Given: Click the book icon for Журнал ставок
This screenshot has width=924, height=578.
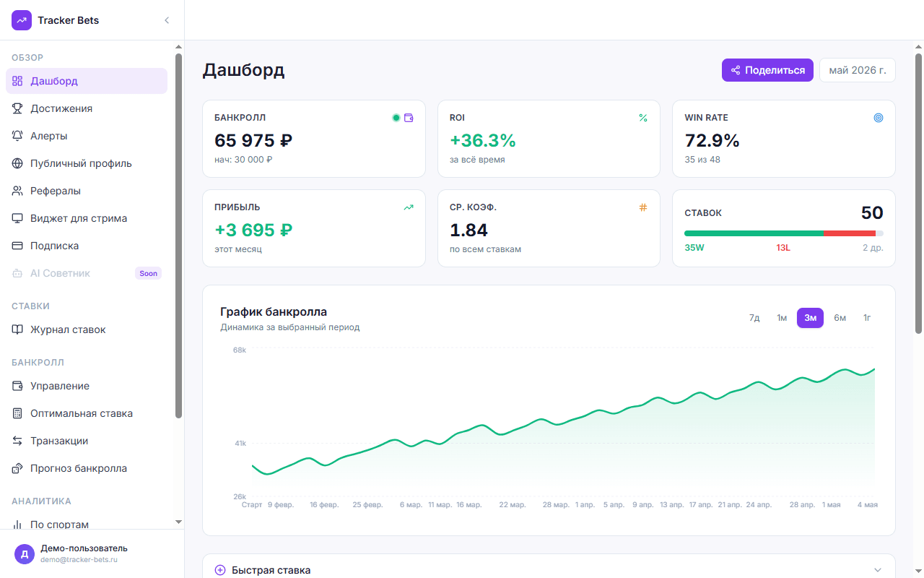Looking at the screenshot, I should pos(17,329).
